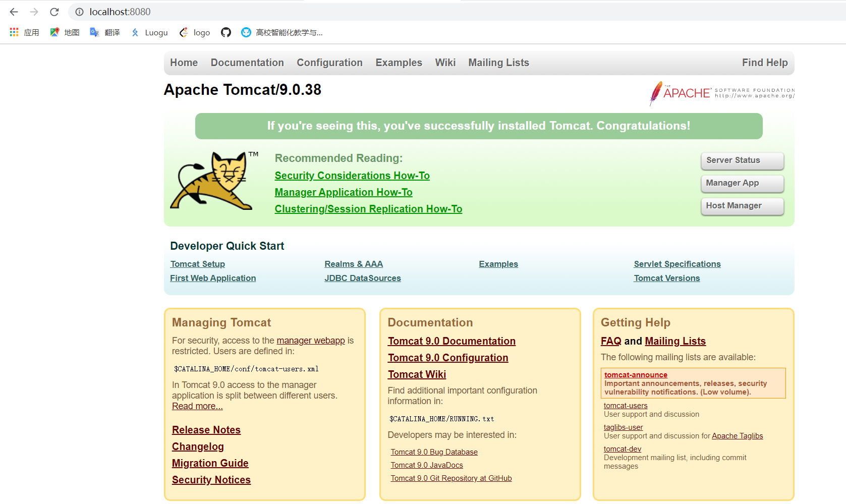846x504 pixels.
Task: Open the taglibs-user mailing list link
Action: (623, 427)
